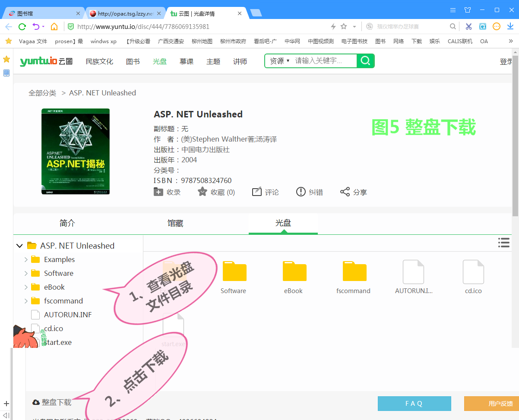Click the scissors screenshot icon in browser toolbar
Viewport: 519px width, 420px height.
[x=468, y=26]
